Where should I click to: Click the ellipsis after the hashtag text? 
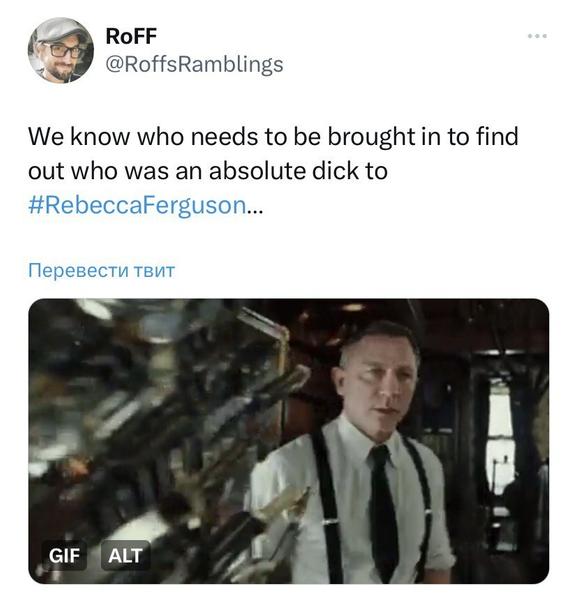click(255, 210)
